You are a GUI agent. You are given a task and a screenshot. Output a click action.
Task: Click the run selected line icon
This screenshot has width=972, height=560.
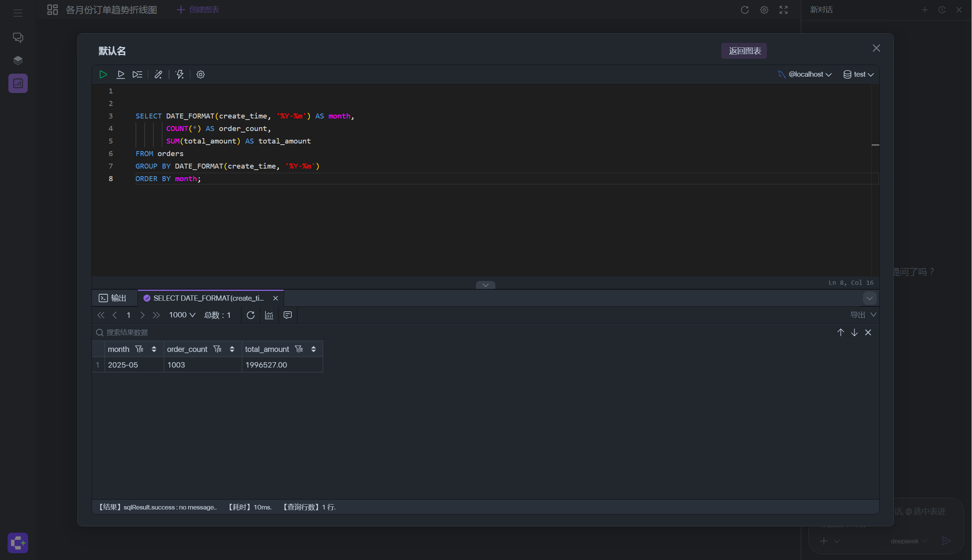pos(120,75)
